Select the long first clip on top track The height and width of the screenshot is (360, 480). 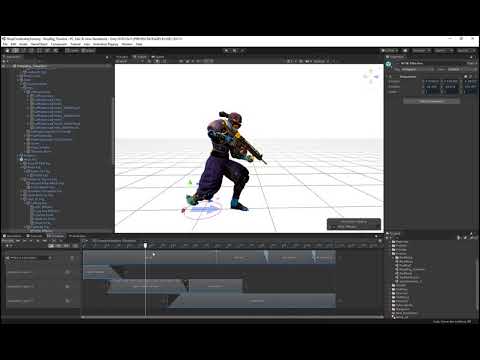(x=150, y=257)
